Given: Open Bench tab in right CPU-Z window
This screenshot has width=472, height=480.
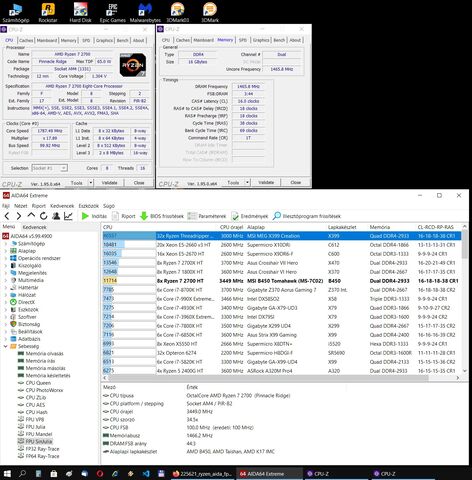Looking at the screenshot, I should pos(279,40).
